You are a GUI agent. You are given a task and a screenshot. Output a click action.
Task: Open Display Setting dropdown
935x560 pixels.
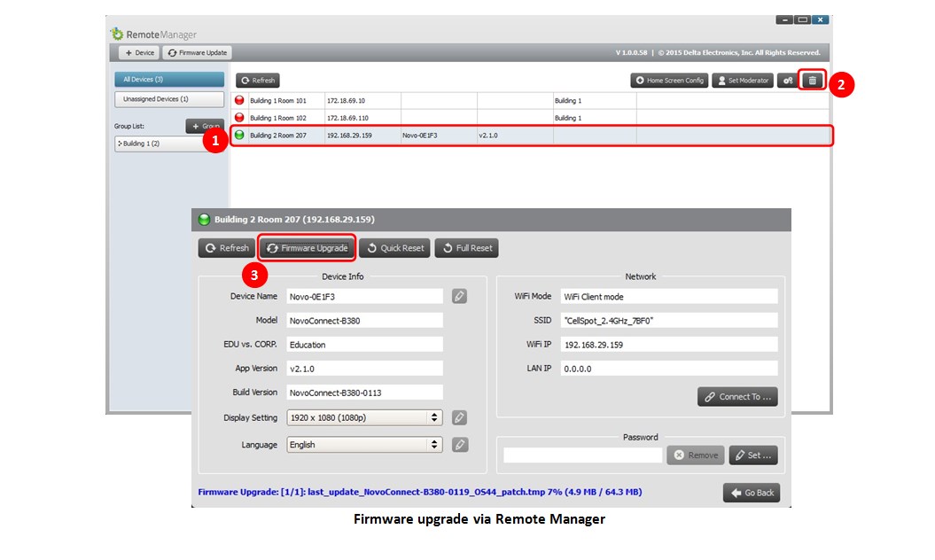(x=364, y=417)
